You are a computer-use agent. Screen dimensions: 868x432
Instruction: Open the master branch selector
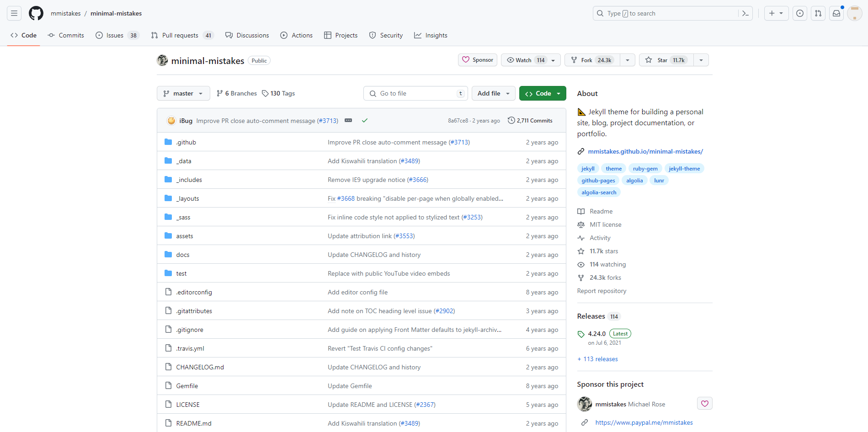coord(183,93)
